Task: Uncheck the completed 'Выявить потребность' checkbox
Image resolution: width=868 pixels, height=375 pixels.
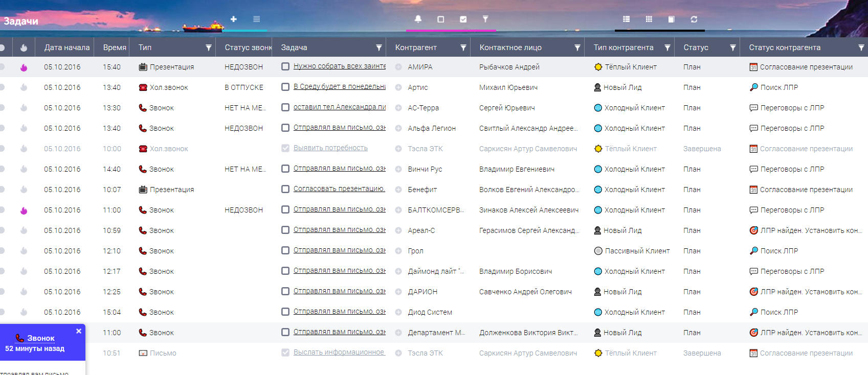Action: click(285, 148)
